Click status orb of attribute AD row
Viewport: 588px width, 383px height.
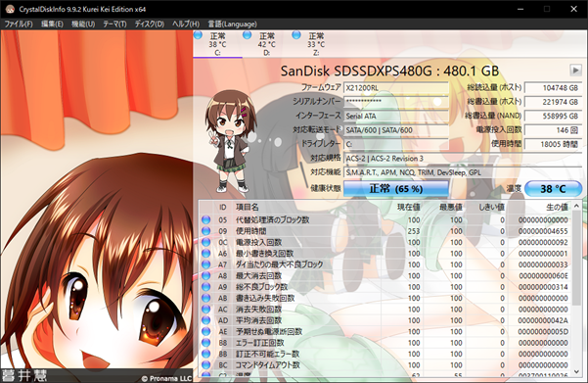point(205,320)
